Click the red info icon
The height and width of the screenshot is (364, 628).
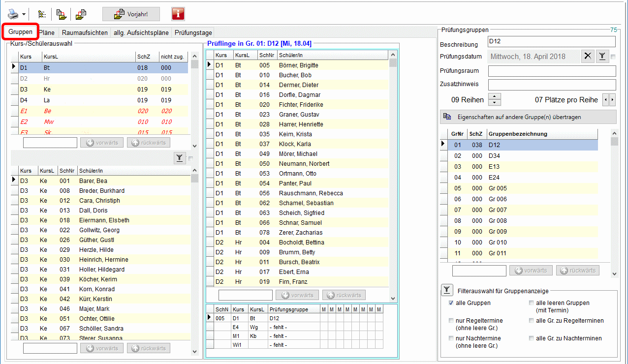coord(178,14)
